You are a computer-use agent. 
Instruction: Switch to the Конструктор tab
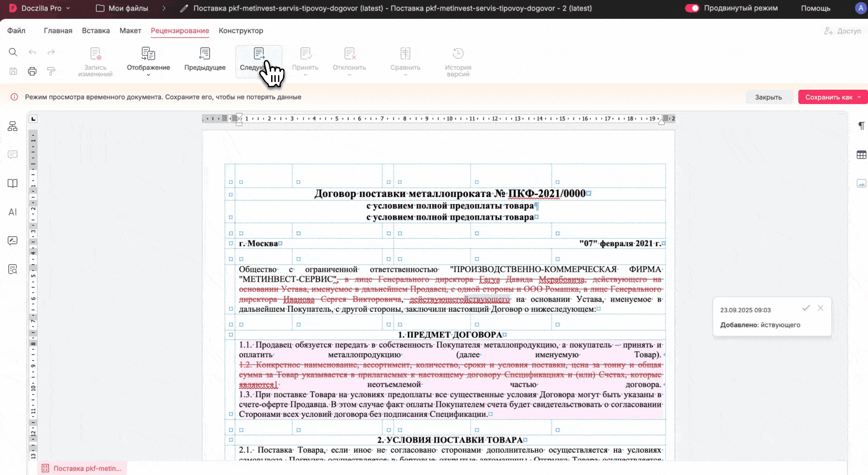(x=241, y=31)
